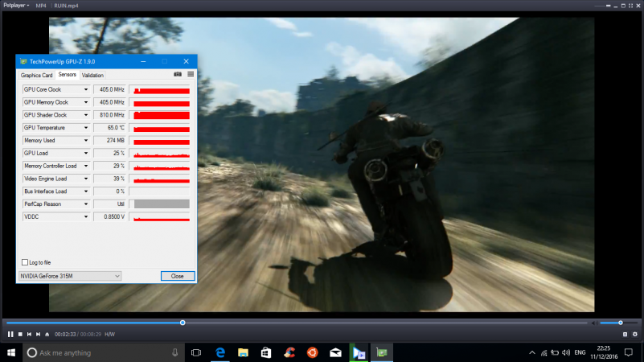Switch to the Graphics Card tab
The height and width of the screenshot is (362, 644).
point(36,75)
